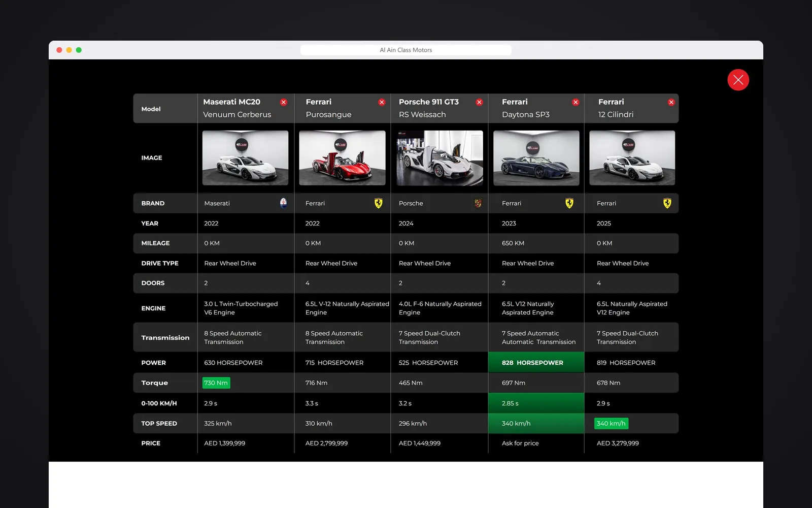Remove Ferrari Purosangue column
The height and width of the screenshot is (508, 812).
[x=382, y=102]
